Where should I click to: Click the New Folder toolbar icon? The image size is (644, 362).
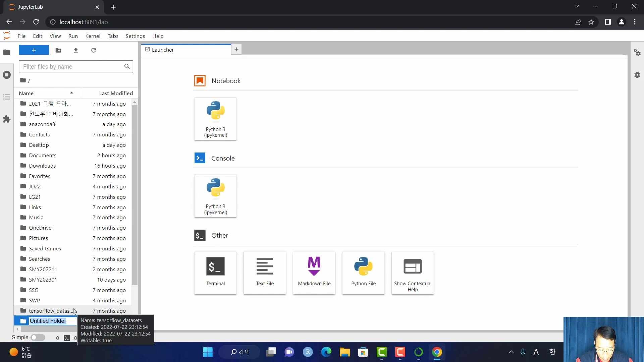pos(58,50)
